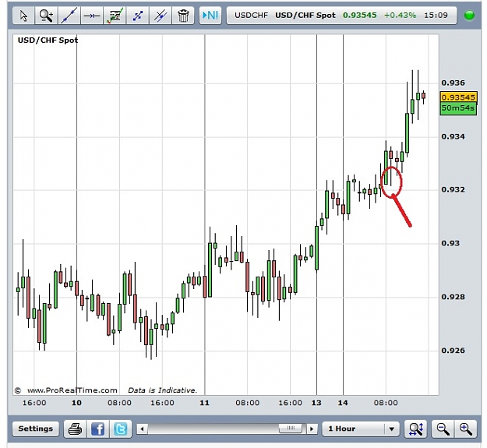Image resolution: width=487 pixels, height=448 pixels.
Task: Open the 1 Hour timeframe dropdown
Action: point(360,429)
